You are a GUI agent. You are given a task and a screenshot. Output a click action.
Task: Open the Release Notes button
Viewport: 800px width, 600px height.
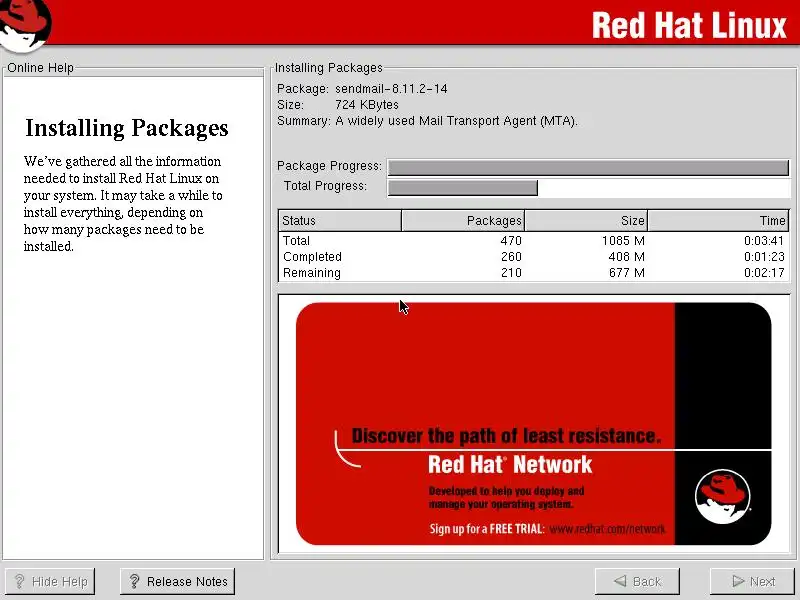(178, 581)
